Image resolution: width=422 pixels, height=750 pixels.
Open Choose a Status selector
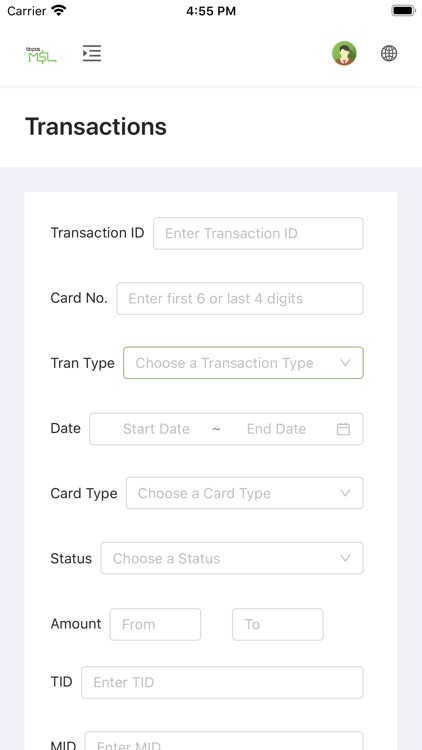(x=232, y=558)
